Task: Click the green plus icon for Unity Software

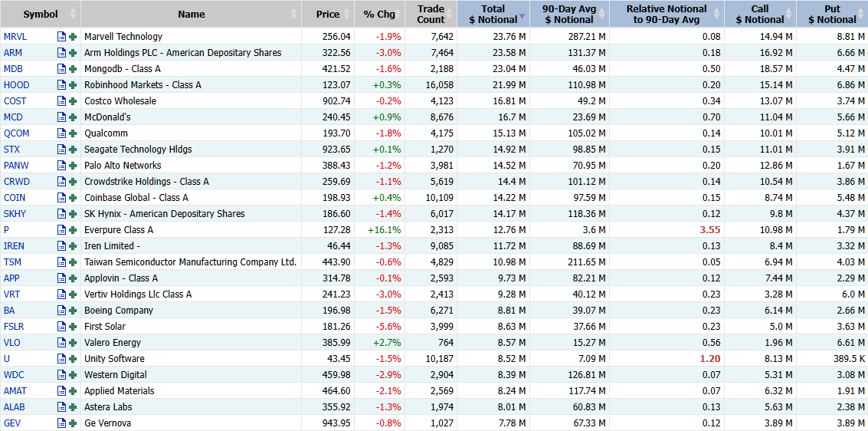Action: click(x=73, y=358)
